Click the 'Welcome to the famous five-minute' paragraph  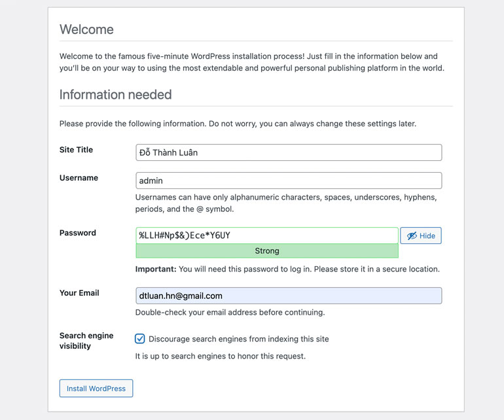point(252,62)
